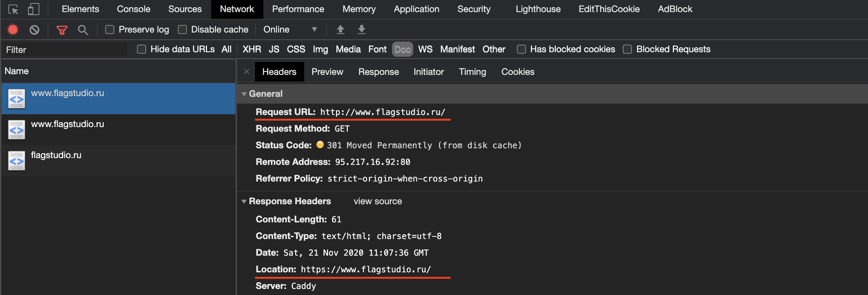868x295 pixels.
Task: Open the Online throttling dropdown
Action: click(x=290, y=29)
